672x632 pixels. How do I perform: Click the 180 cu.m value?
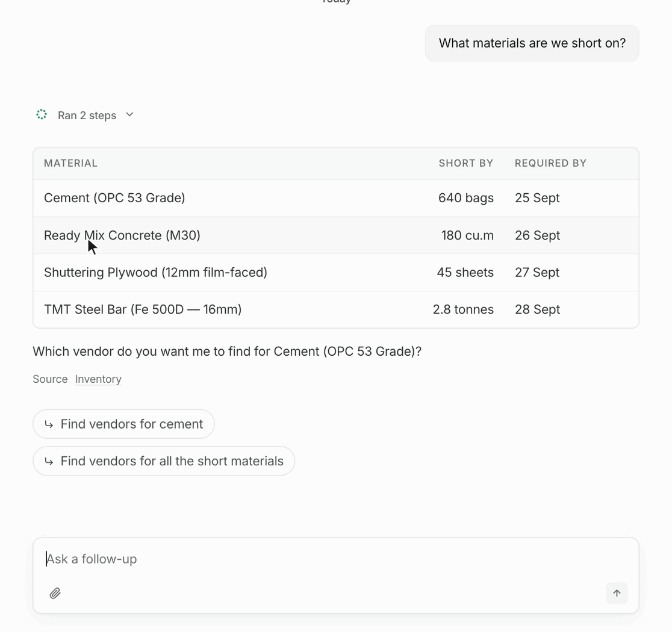[x=467, y=235]
